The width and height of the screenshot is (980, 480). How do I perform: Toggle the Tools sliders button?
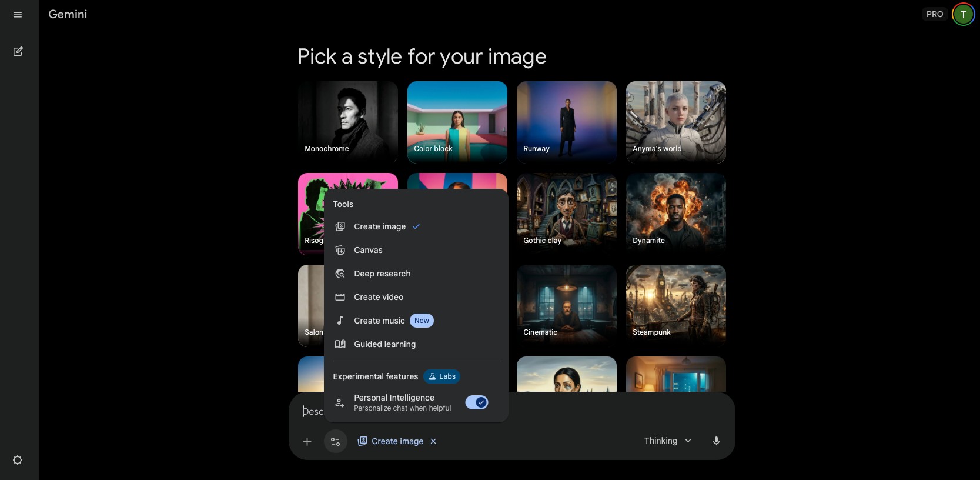[x=336, y=441]
